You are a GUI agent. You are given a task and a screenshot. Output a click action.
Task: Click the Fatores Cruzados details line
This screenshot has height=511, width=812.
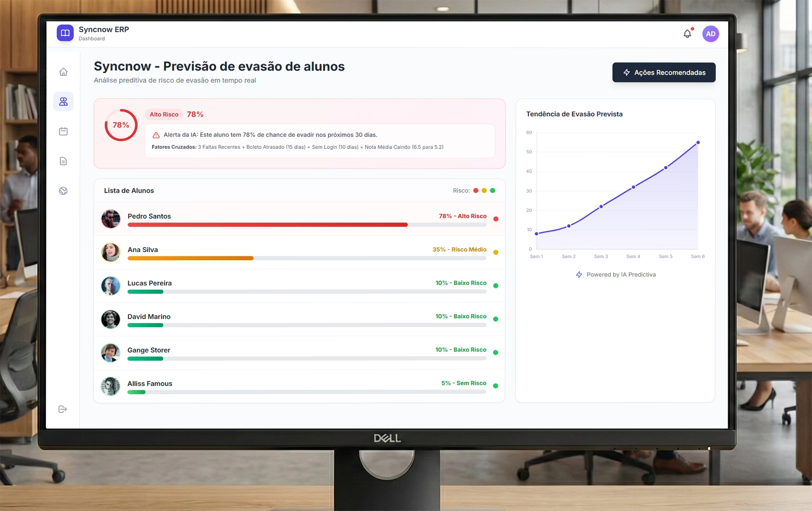tap(297, 147)
